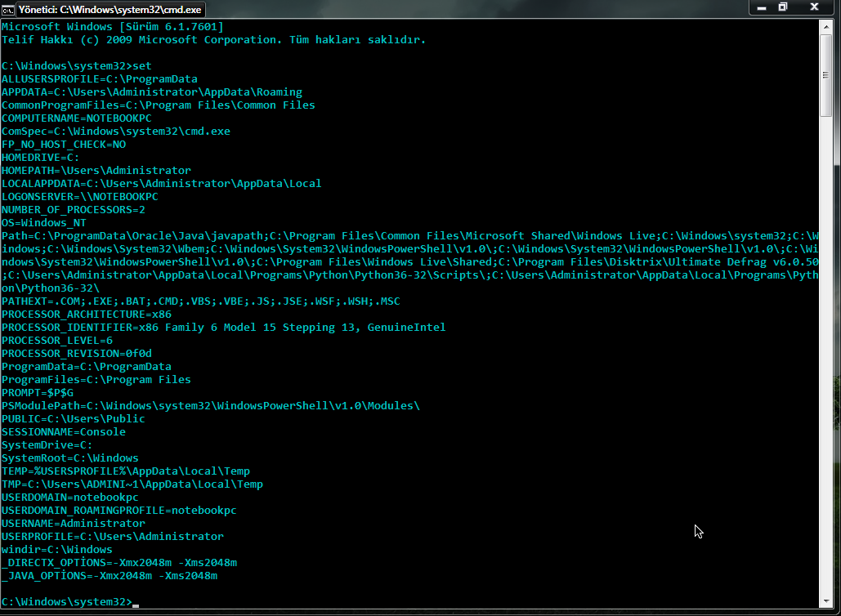Click the _JAVA_OPTIONS variable line
The width and height of the screenshot is (841, 616).
point(110,576)
